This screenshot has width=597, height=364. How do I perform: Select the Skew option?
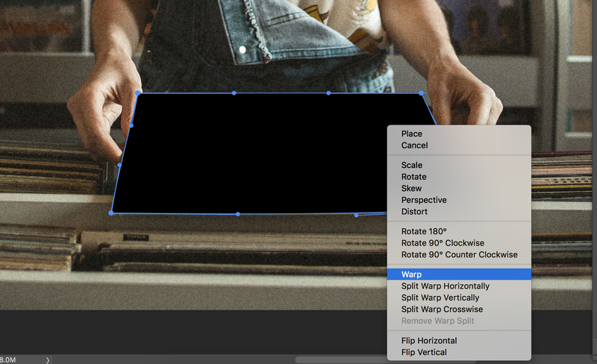(x=459, y=188)
